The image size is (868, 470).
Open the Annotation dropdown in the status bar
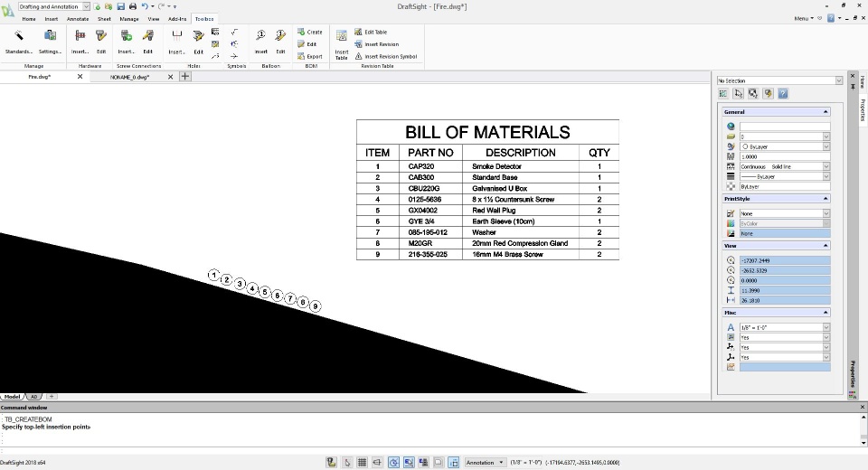tap(486, 462)
